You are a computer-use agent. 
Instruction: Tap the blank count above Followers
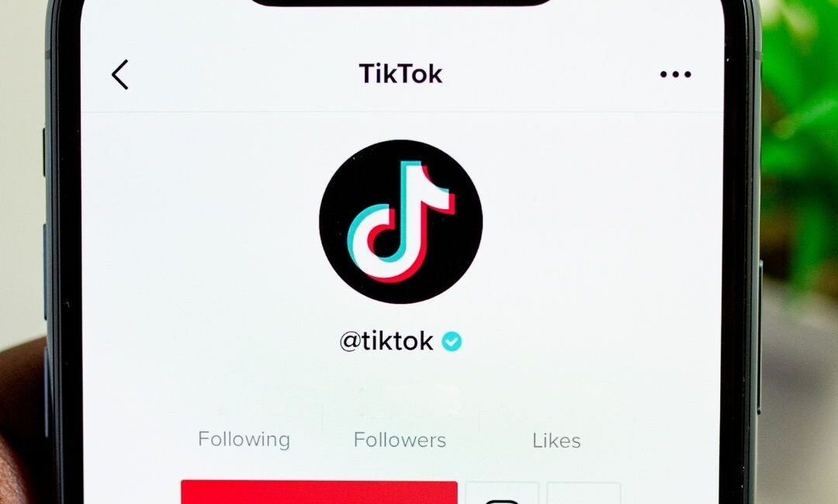tap(400, 410)
